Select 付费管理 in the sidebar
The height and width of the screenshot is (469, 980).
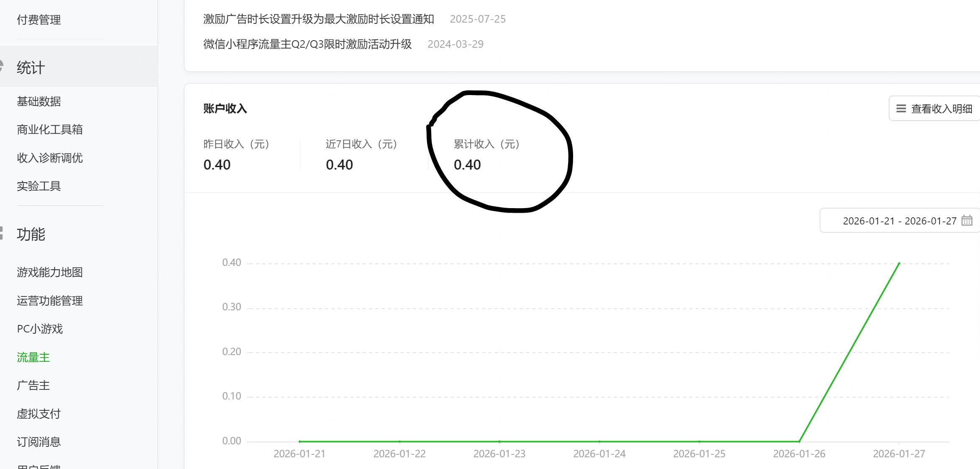(x=39, y=20)
